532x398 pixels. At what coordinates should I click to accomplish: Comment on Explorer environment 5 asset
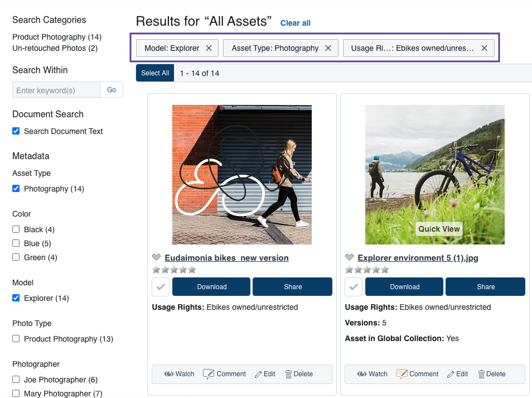pos(418,374)
